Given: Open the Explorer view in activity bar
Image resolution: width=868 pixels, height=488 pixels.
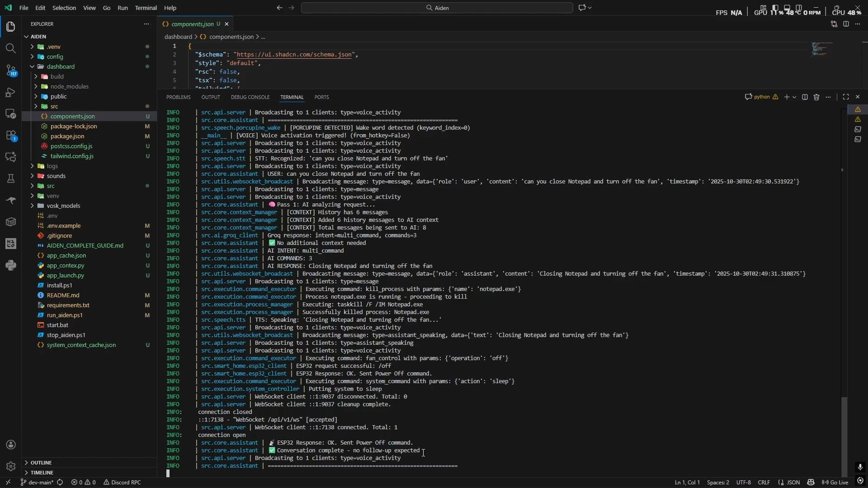Looking at the screenshot, I should 11,27.
